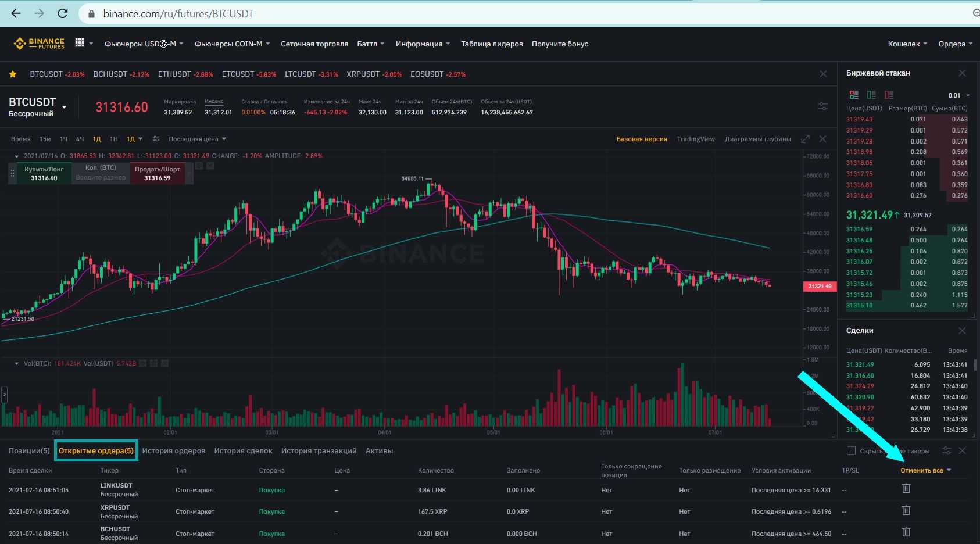Screen dimensions: 980x544
Task: Show only asks (red) order book view
Action: [889, 95]
